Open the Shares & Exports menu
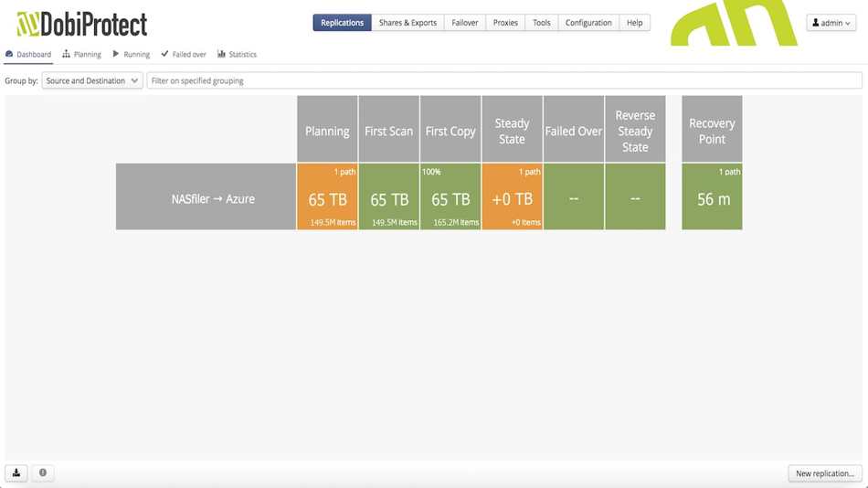The image size is (868, 488). [408, 23]
